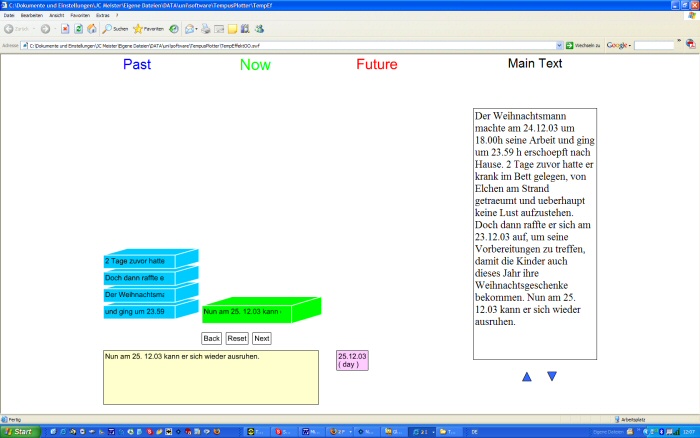
Task: Click the Windows Start button
Action: pyautogui.click(x=20, y=431)
